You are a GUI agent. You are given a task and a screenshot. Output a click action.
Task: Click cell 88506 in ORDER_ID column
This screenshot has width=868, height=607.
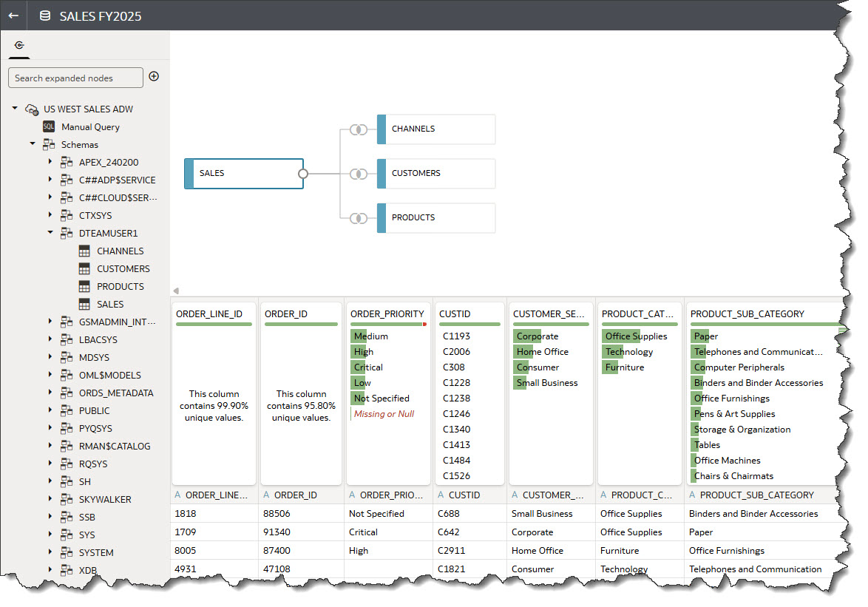277,514
